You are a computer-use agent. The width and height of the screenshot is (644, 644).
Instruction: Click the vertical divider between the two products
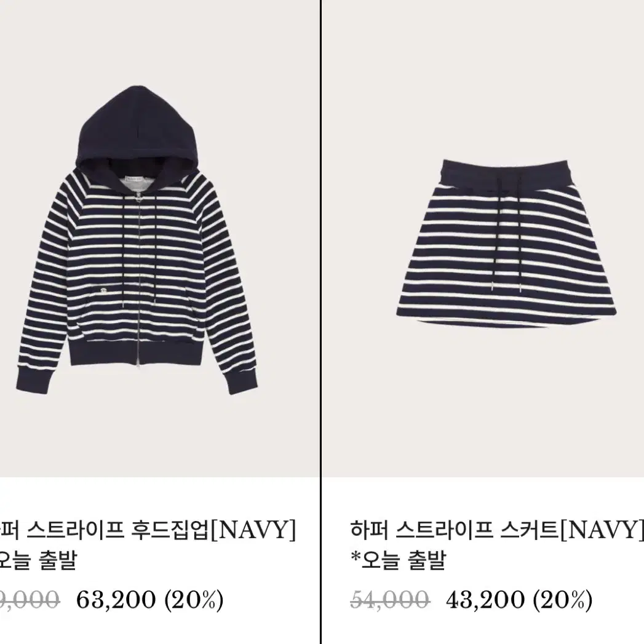320,322
